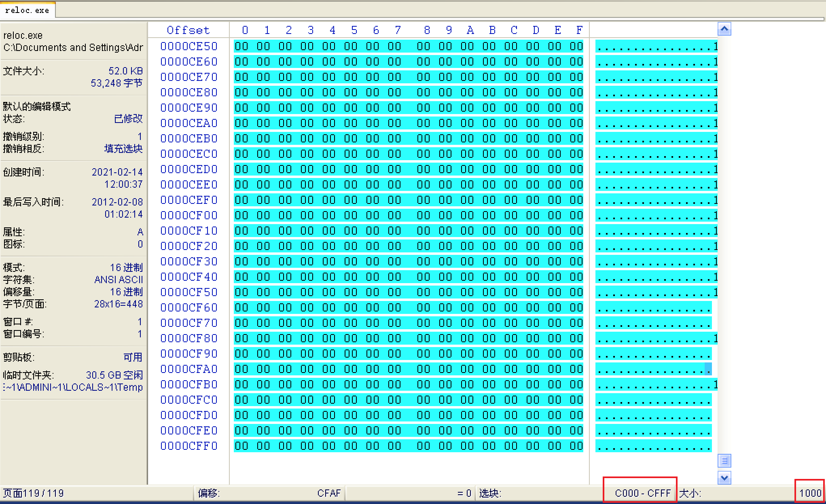Click the highlighted text character in row 0000CFA0
Viewport: 826px width, 504px height.
(x=708, y=369)
